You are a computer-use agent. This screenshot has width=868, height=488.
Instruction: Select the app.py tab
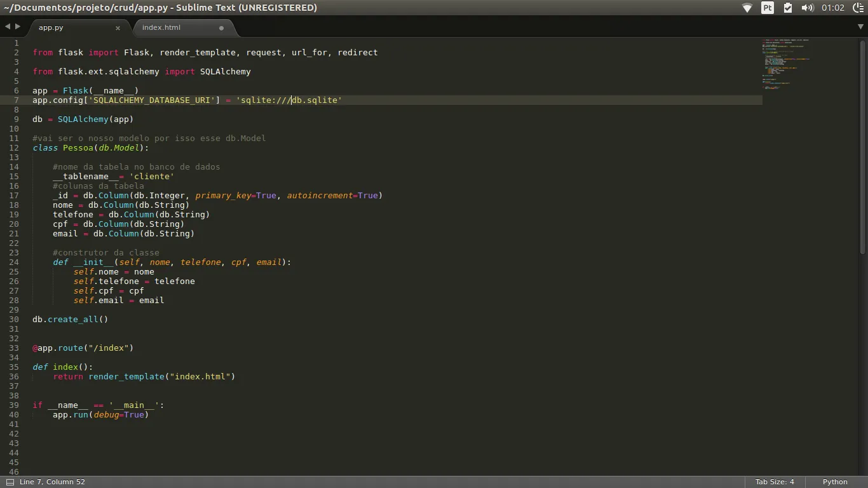pyautogui.click(x=51, y=28)
